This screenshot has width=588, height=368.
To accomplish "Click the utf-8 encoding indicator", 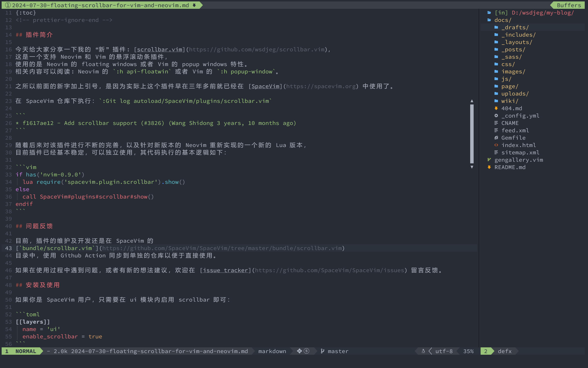I will point(444,351).
